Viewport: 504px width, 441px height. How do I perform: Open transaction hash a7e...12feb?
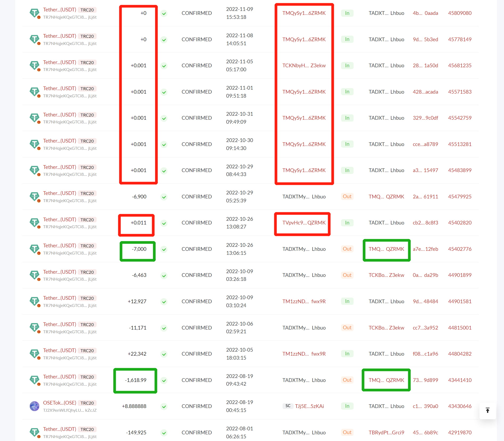coord(425,249)
